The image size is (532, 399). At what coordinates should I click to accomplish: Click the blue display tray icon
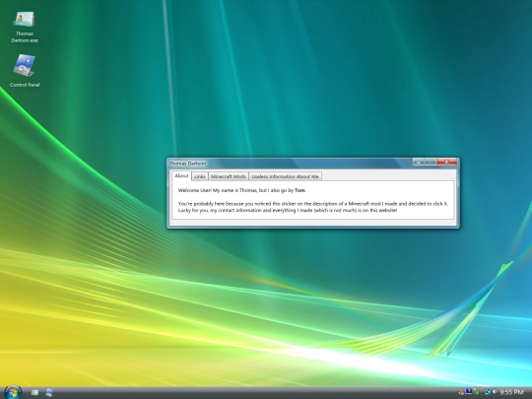[x=469, y=391]
